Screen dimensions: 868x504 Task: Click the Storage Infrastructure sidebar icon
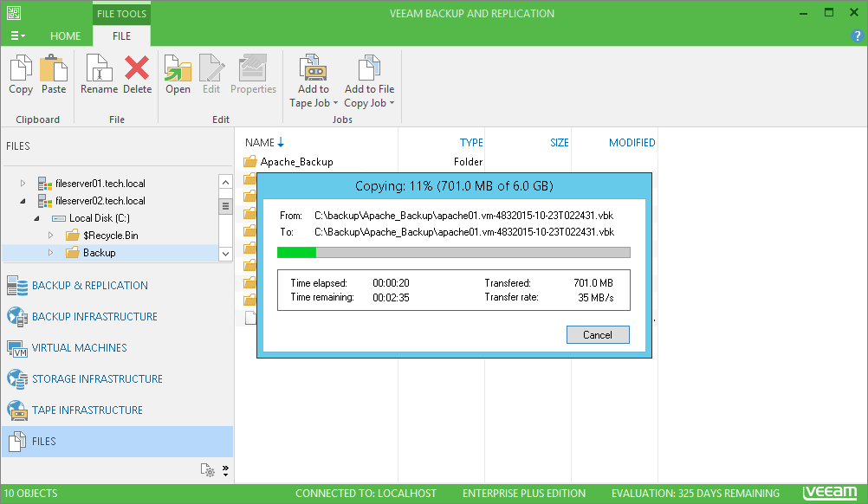click(x=17, y=379)
